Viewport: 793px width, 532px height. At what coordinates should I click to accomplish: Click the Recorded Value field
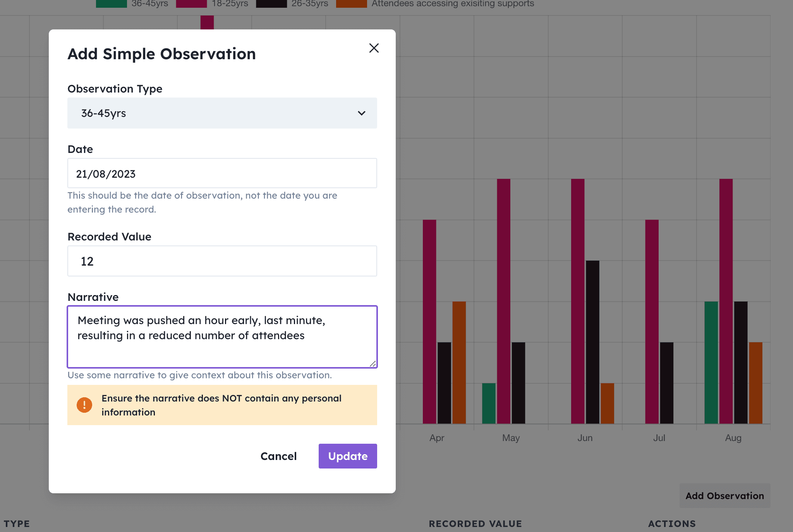(x=222, y=261)
